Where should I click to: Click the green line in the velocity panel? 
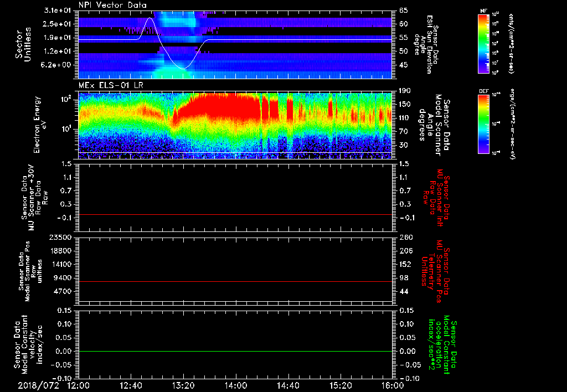(235, 351)
